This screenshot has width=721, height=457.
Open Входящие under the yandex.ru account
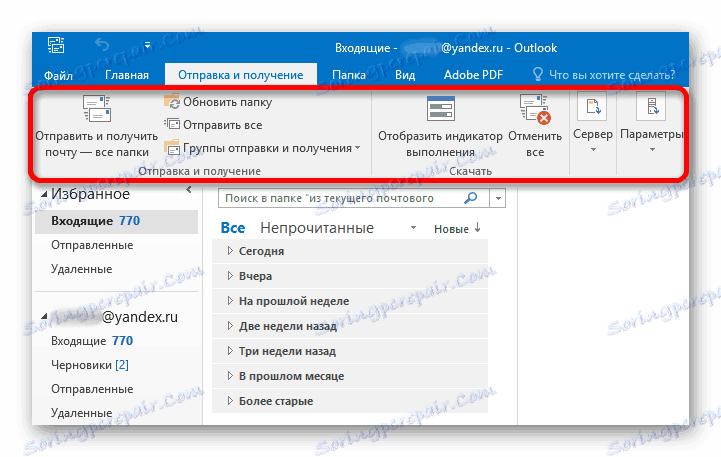[x=92, y=341]
